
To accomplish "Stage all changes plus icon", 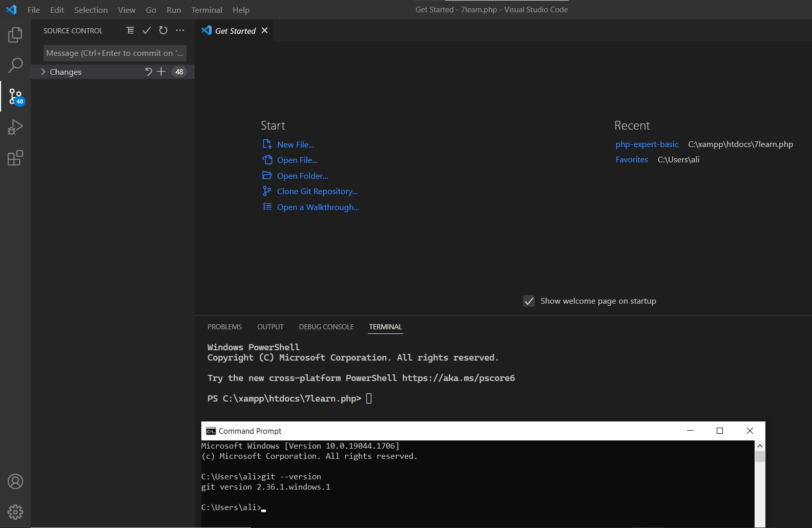I will click(x=161, y=72).
